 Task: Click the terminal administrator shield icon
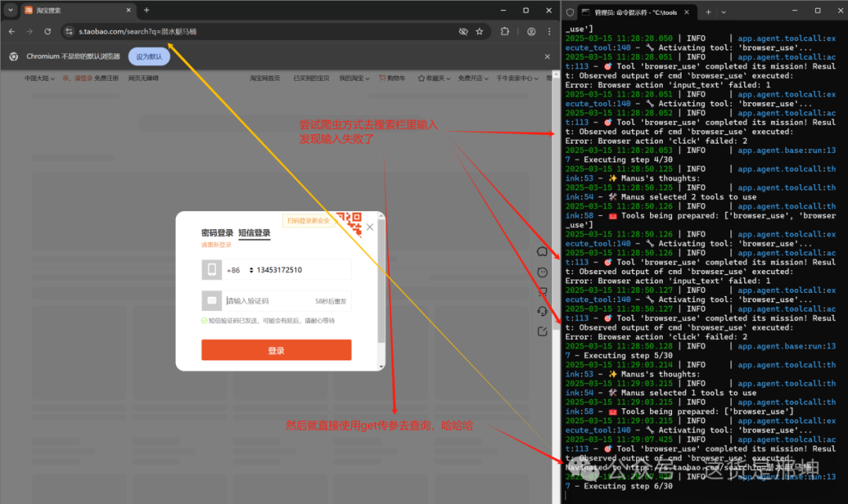pos(570,12)
